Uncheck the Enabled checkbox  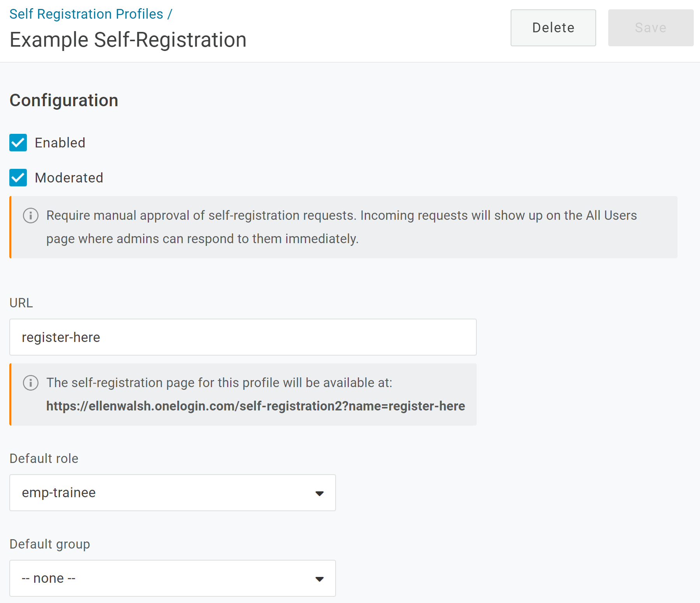click(x=18, y=143)
